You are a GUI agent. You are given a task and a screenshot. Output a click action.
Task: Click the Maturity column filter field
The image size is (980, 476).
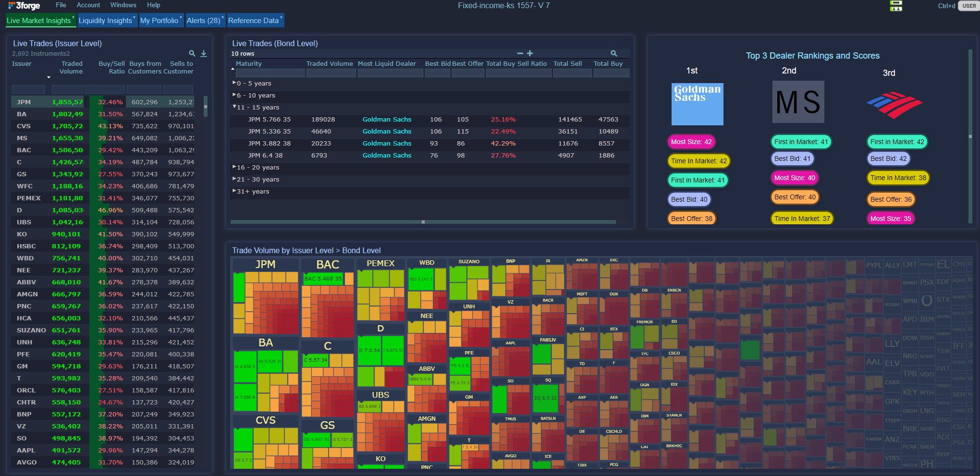[x=270, y=73]
